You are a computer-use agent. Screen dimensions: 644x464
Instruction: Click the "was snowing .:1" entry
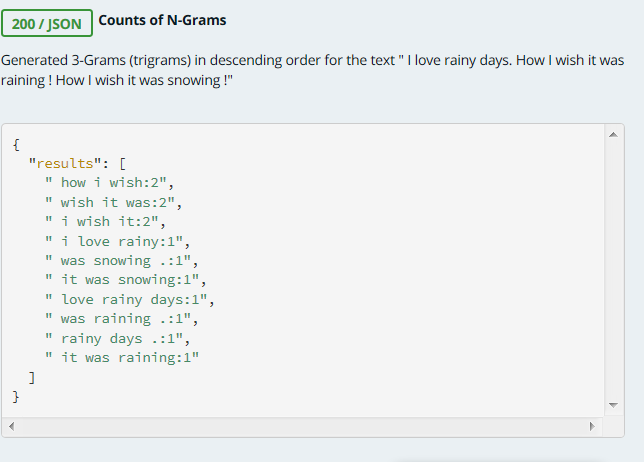pos(122,260)
